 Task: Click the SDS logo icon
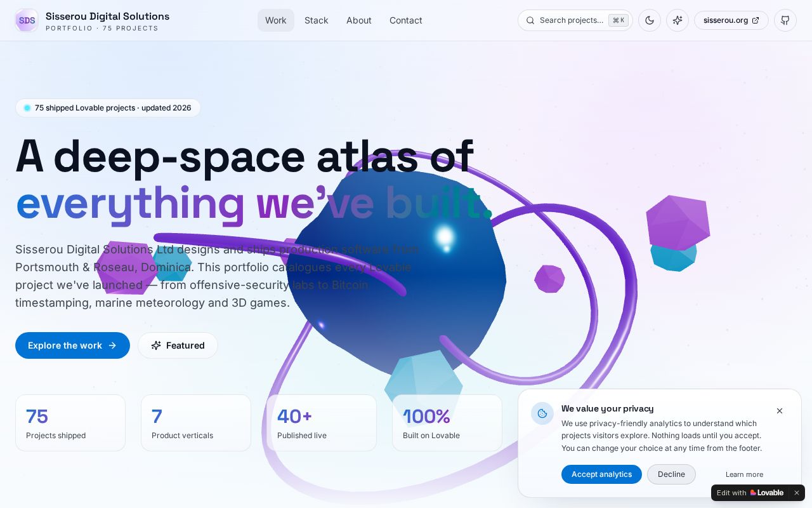click(27, 20)
